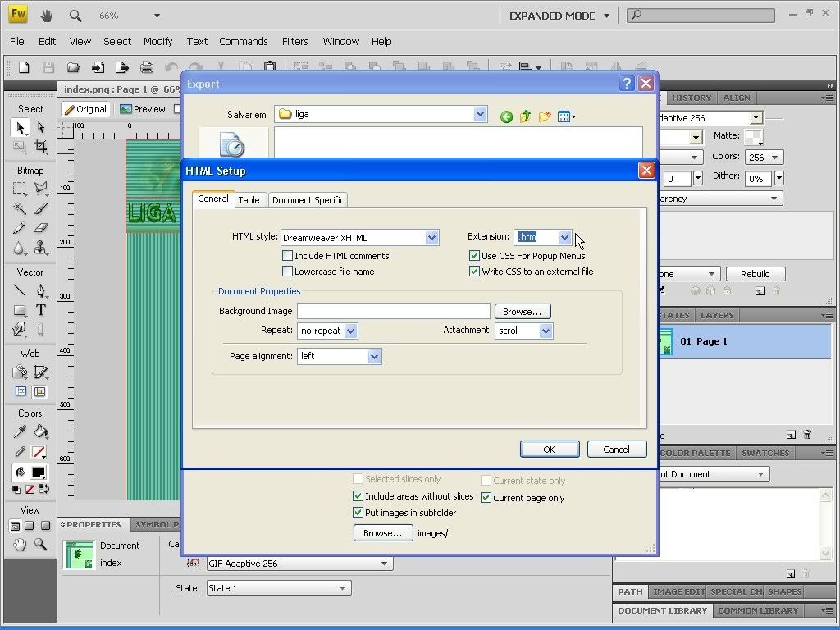The image size is (840, 630).
Task: Select the Rubber Stamp tool
Action: (x=41, y=248)
